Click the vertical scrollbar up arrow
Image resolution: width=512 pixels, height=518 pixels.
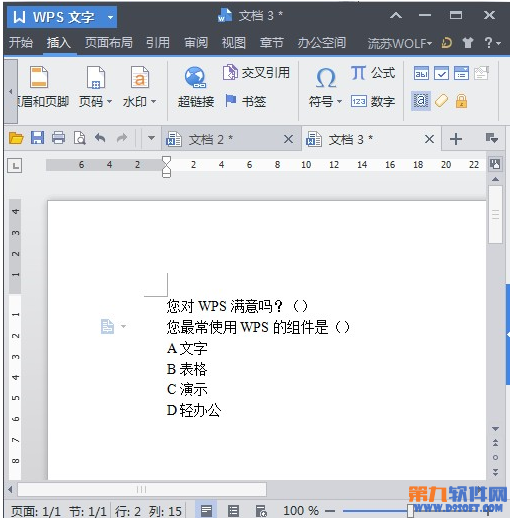496,179
